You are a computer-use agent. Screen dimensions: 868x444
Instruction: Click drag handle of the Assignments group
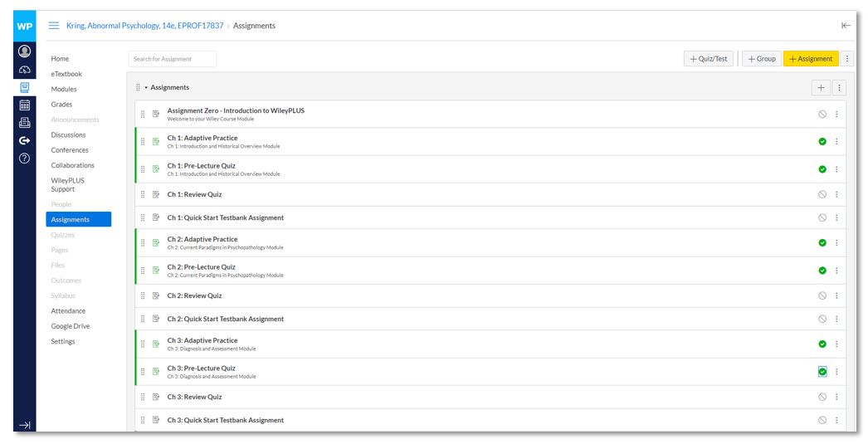click(138, 87)
